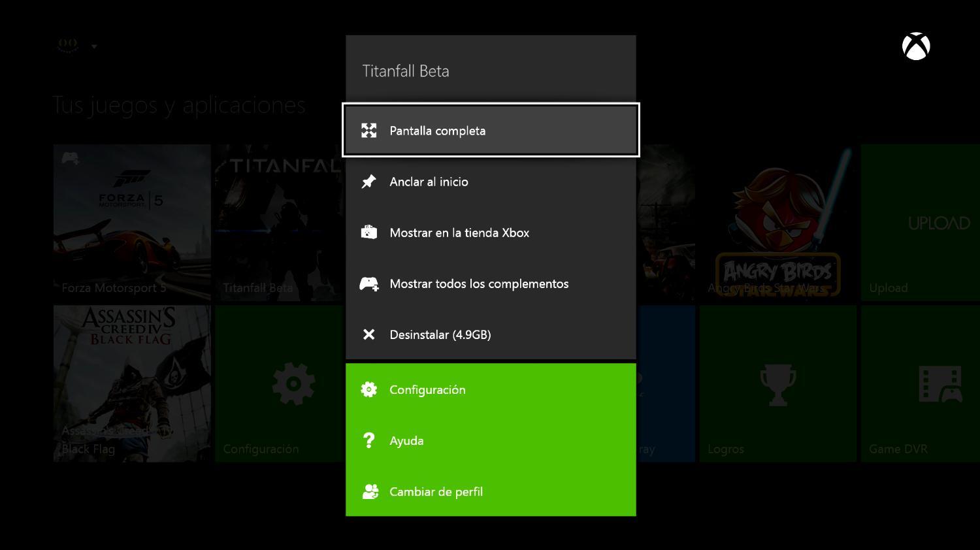Open the Angry Birds Star Wars tile
Viewport: 980px width, 550px height.
tap(777, 223)
